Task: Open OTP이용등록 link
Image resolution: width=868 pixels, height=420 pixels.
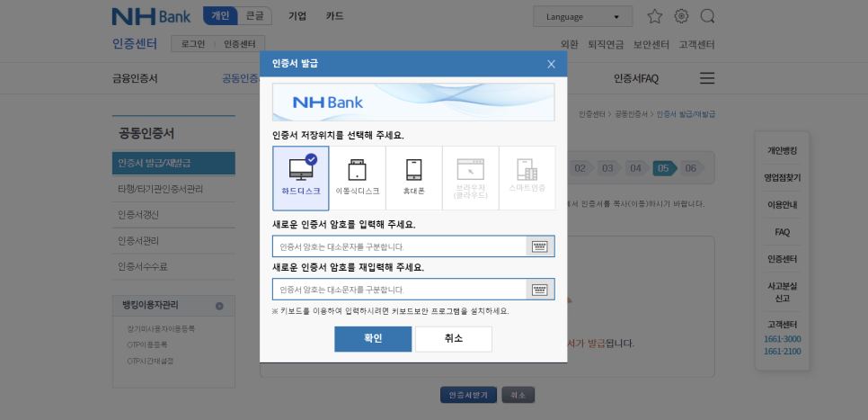Action: click(x=147, y=344)
